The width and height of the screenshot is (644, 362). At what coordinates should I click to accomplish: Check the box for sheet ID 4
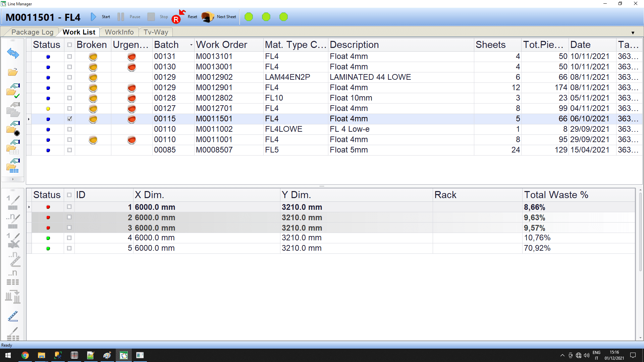[x=69, y=238]
